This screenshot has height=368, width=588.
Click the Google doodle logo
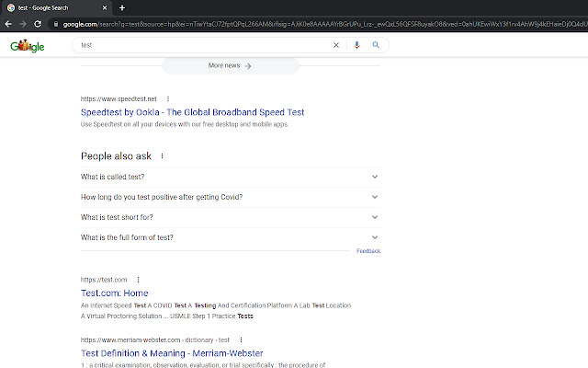(x=28, y=45)
